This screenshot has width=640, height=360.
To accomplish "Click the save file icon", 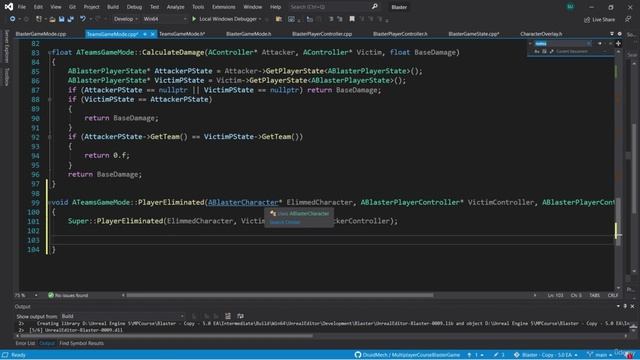I will pyautogui.click(x=61, y=19).
